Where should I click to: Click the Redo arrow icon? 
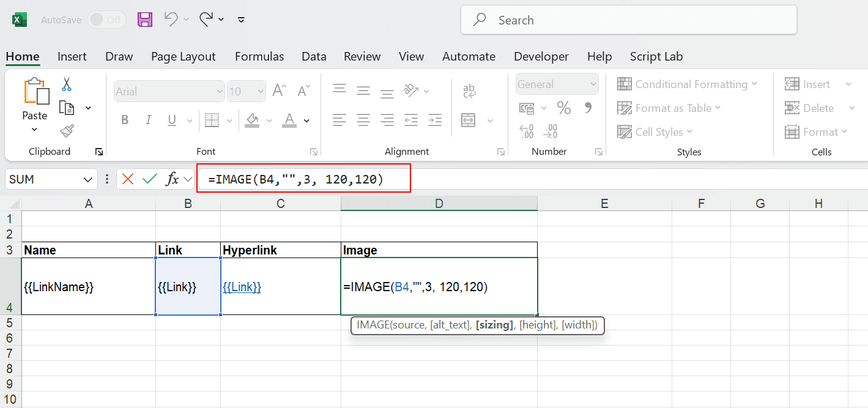click(206, 20)
